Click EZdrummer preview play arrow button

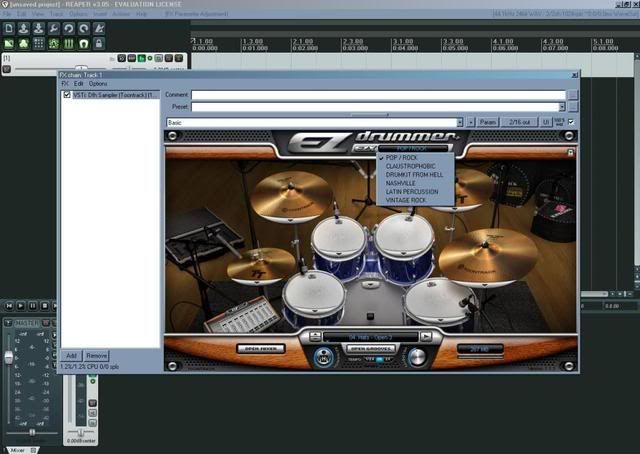(x=426, y=337)
